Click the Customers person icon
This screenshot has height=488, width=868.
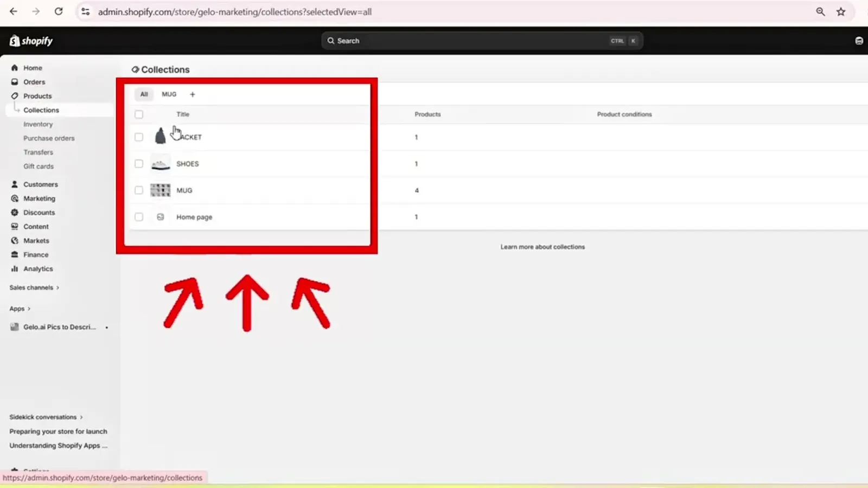(15, 184)
